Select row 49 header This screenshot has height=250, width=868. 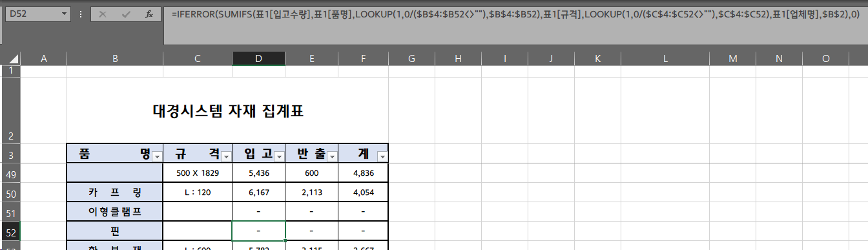tap(11, 173)
